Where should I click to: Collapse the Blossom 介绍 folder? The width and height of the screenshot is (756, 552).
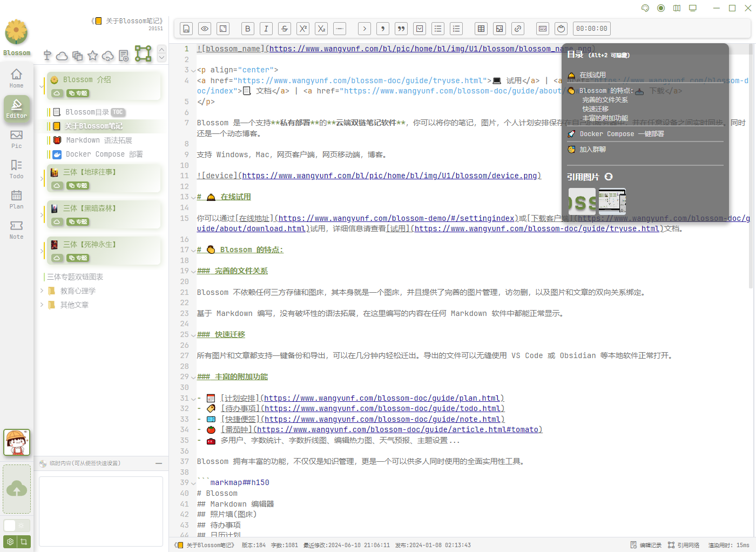coord(42,86)
